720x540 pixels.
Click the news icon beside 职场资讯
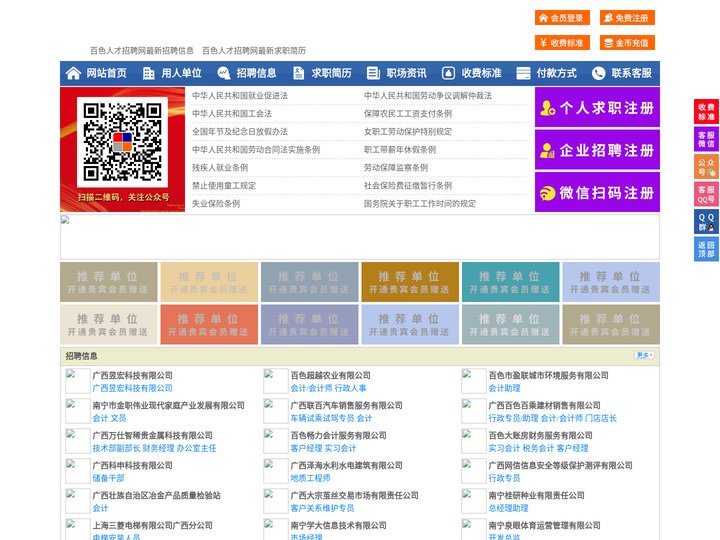(x=373, y=73)
